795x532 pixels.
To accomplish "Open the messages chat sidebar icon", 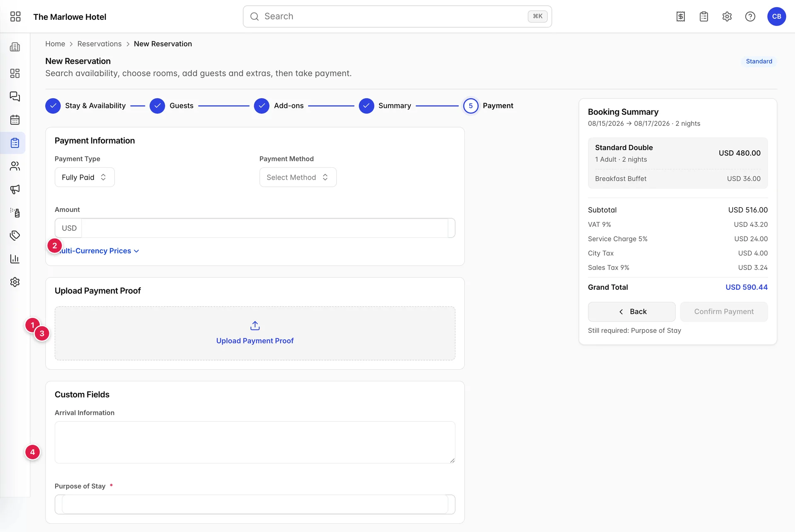I will coord(15,96).
